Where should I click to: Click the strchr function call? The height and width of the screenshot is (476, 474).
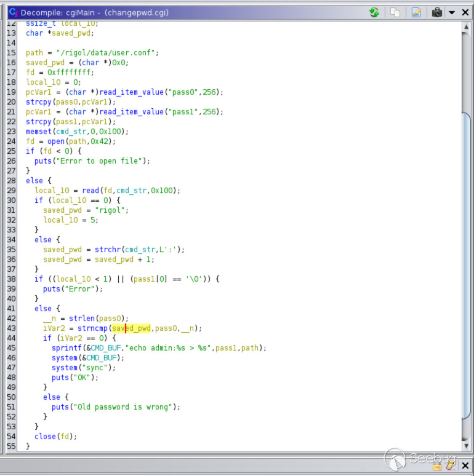[108, 250]
